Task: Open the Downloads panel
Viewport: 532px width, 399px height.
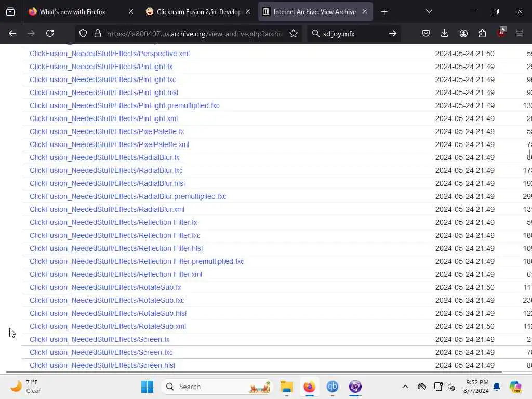Action: click(x=445, y=33)
